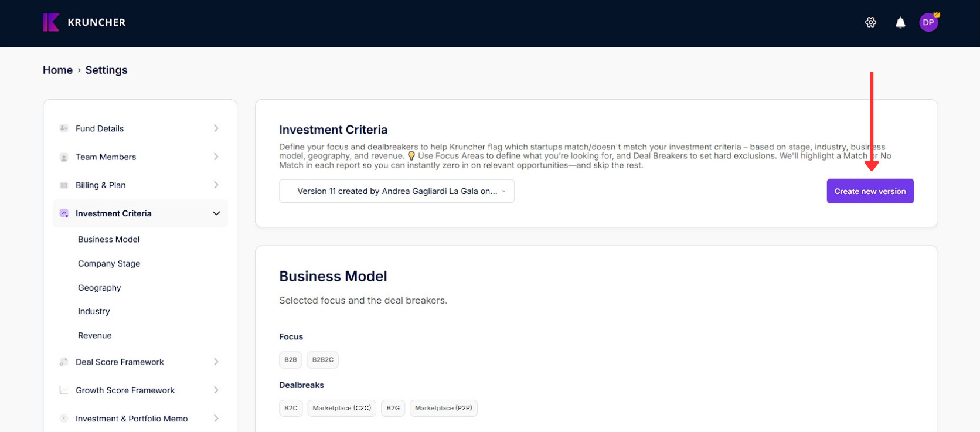Expand Investment & Portfolio Memo chevron
Screen dimensions: 980x432
tap(216, 418)
